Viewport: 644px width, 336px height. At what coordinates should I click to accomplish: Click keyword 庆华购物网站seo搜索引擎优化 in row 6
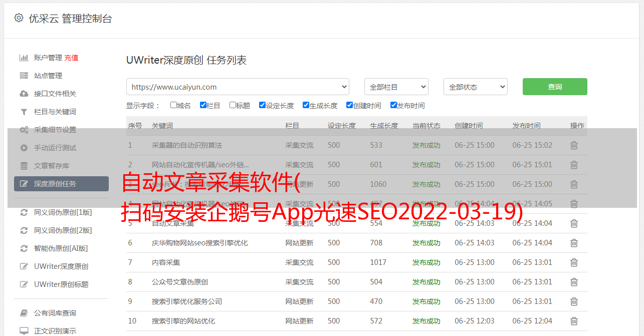[200, 243]
